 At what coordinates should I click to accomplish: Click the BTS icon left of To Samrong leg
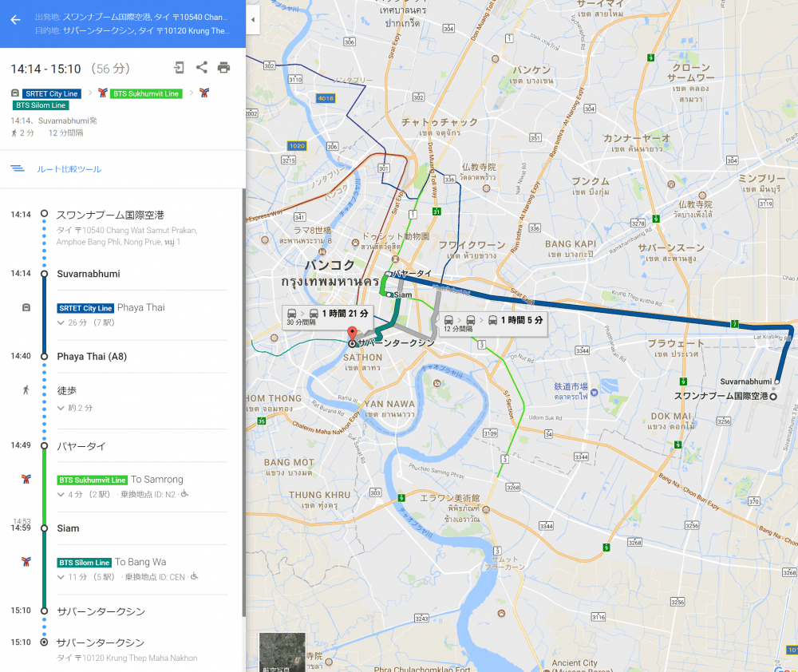tap(26, 479)
